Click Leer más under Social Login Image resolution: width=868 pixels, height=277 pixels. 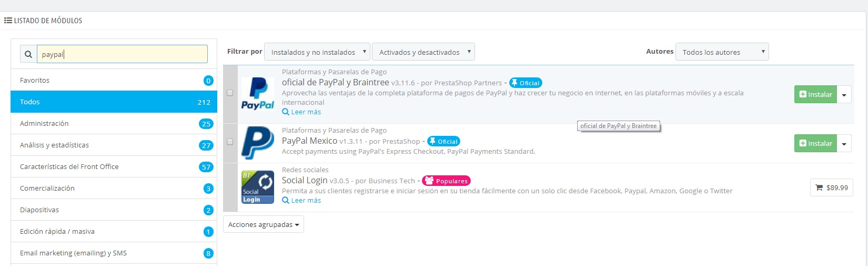[301, 200]
